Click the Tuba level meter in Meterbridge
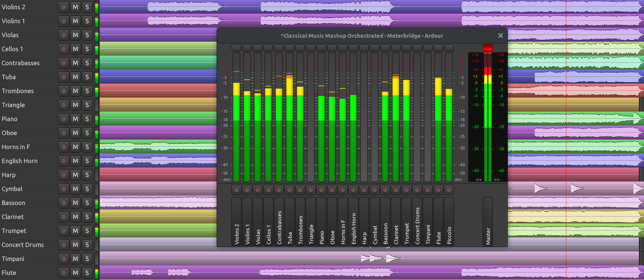The width and height of the screenshot is (644, 280). 290,117
